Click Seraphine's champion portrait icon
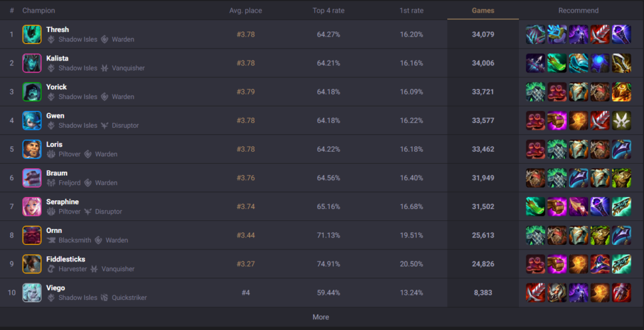The width and height of the screenshot is (644, 330). 32,207
